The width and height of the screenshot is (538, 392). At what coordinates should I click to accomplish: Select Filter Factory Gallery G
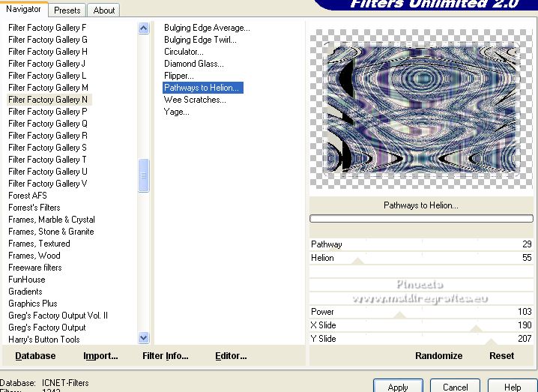tap(48, 40)
